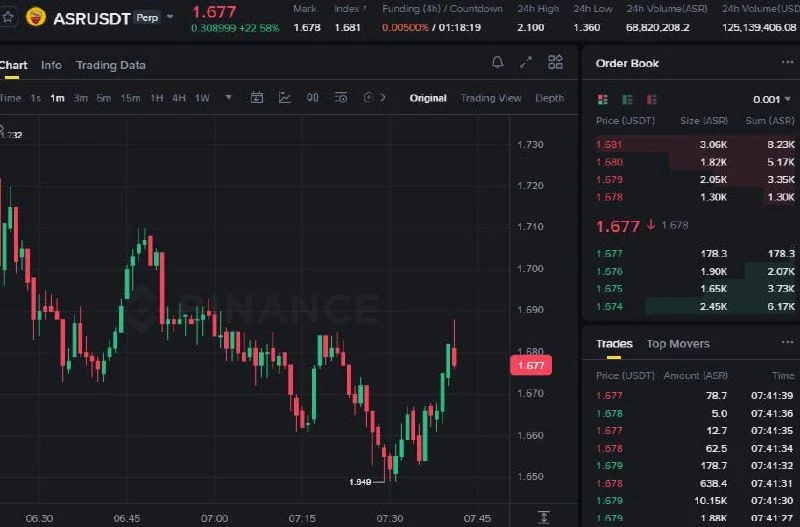Open Trades panel more options menu
800x527 pixels.
[787, 342]
